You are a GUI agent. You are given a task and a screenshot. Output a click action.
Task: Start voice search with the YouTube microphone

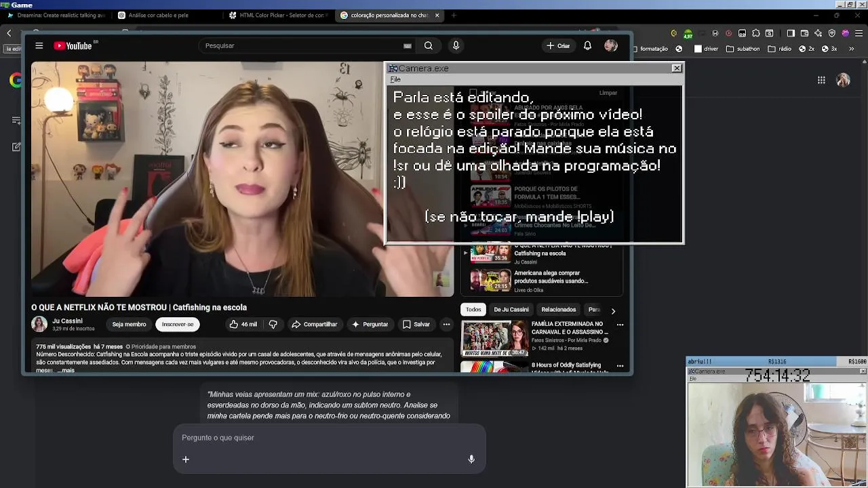tap(456, 45)
